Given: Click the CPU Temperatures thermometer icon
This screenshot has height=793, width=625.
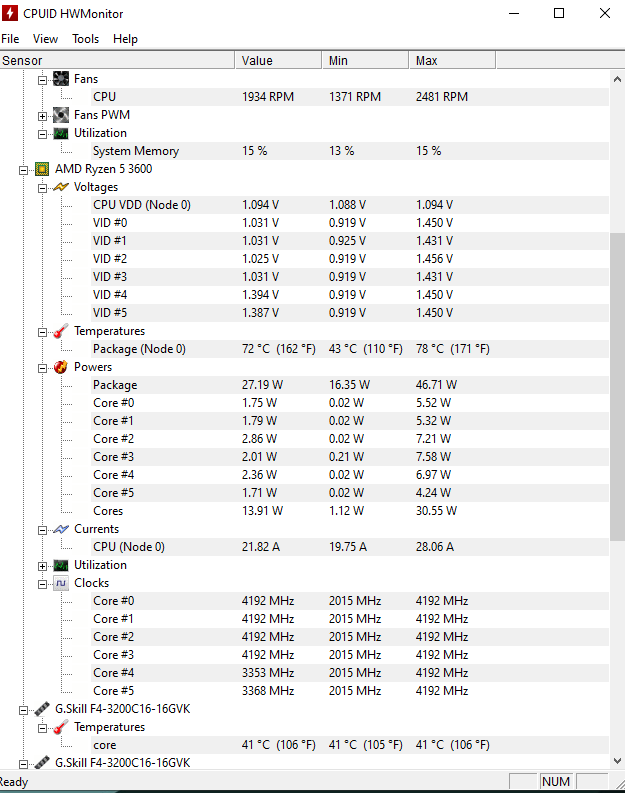Looking at the screenshot, I should 61,331.
